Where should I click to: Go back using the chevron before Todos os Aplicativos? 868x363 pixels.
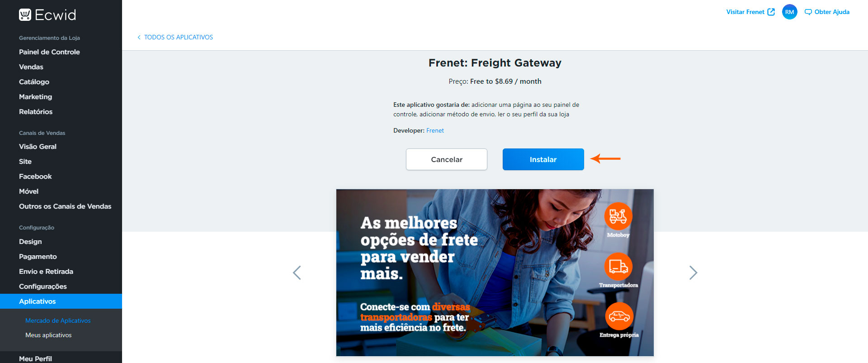[x=139, y=37]
